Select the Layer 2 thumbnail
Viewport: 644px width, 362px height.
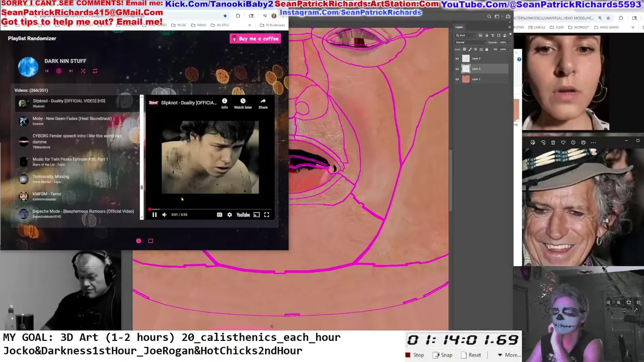pyautogui.click(x=466, y=59)
